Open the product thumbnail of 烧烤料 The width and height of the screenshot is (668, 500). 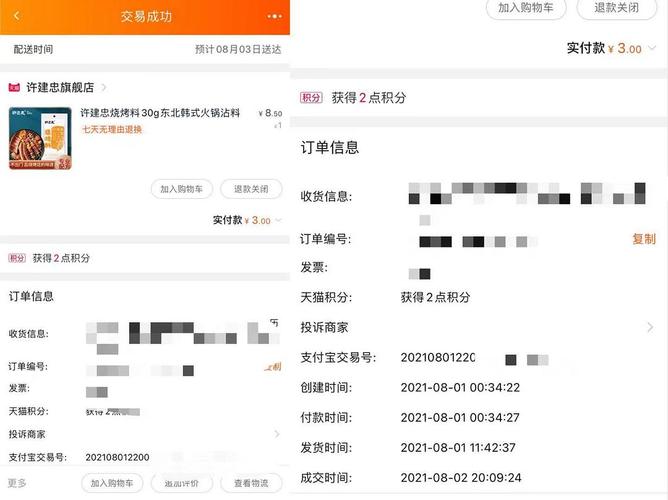tap(40, 138)
